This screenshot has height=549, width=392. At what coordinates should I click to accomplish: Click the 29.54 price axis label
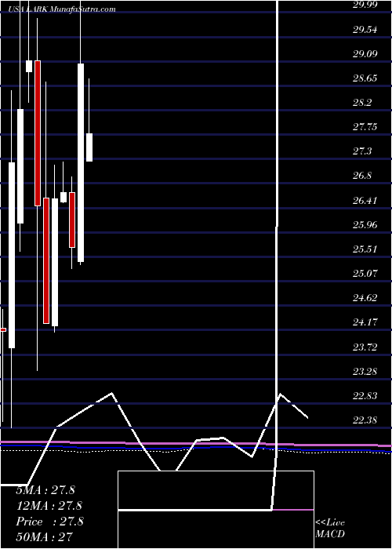click(365, 29)
